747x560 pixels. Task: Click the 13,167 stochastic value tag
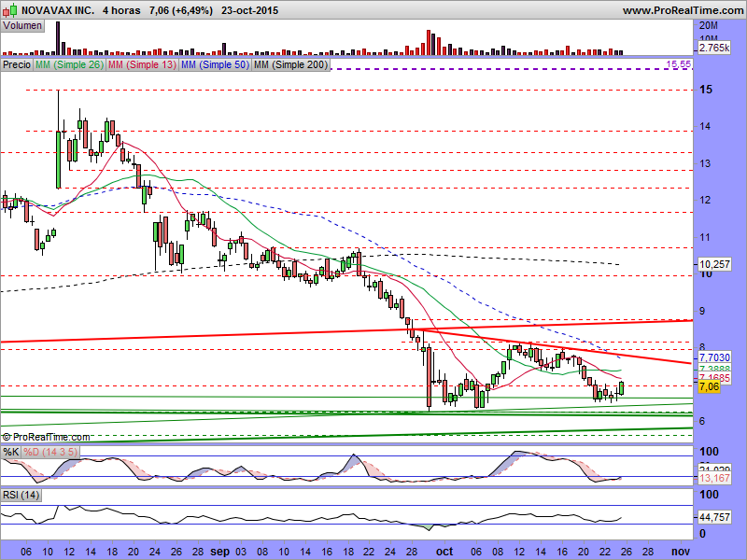tap(714, 478)
